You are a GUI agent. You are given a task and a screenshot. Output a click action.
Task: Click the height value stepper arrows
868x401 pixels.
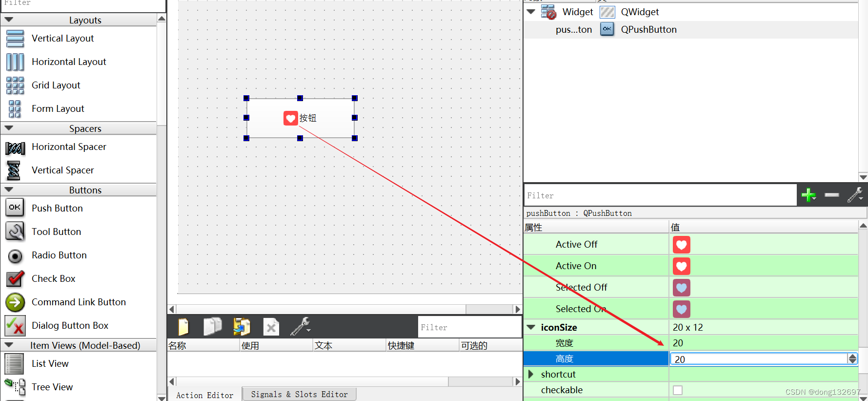[x=852, y=359]
